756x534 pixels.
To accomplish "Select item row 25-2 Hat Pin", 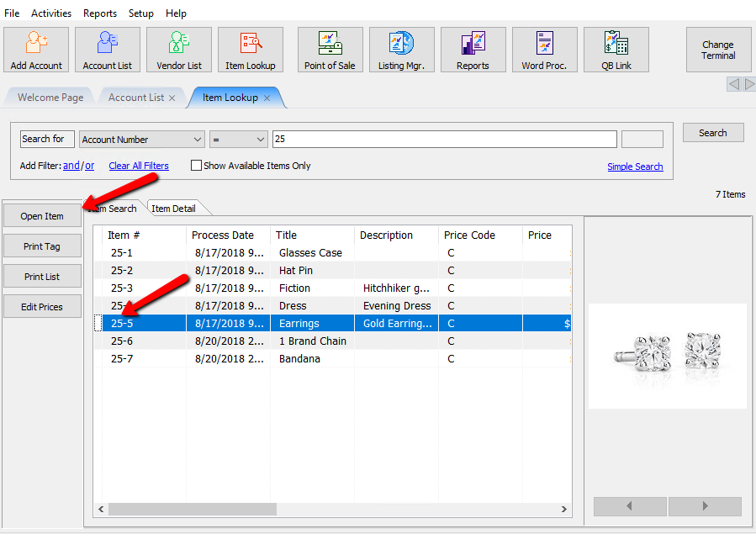I will coord(333,271).
